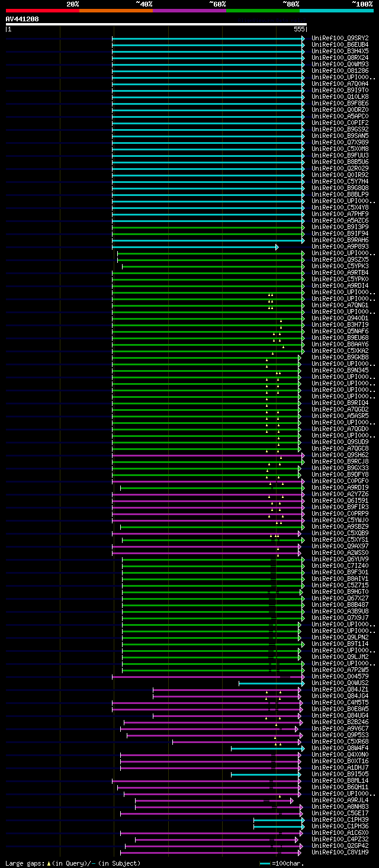Image resolution: width=379 pixels, height=868 pixels.
Task: Click label UniRef100_Q9SUD9
Action: click(x=340, y=442)
